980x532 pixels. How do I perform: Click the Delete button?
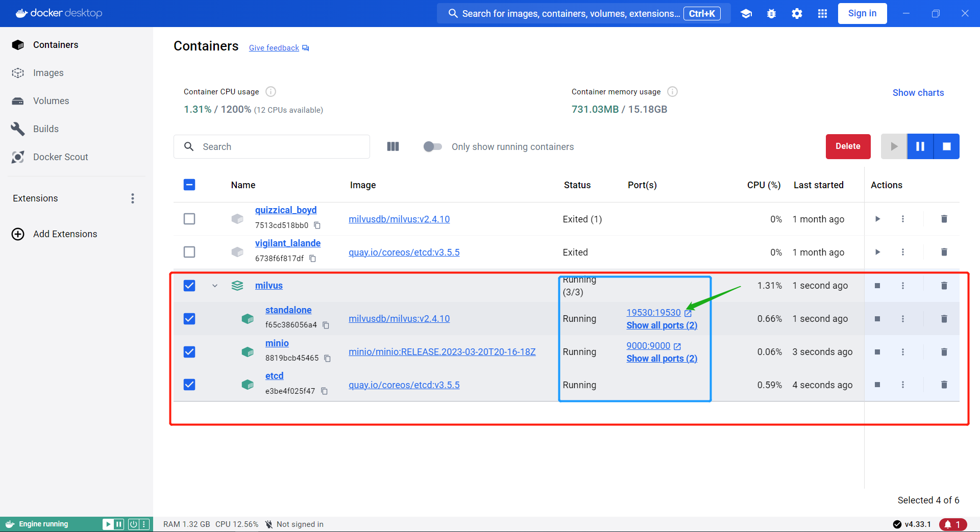click(847, 146)
